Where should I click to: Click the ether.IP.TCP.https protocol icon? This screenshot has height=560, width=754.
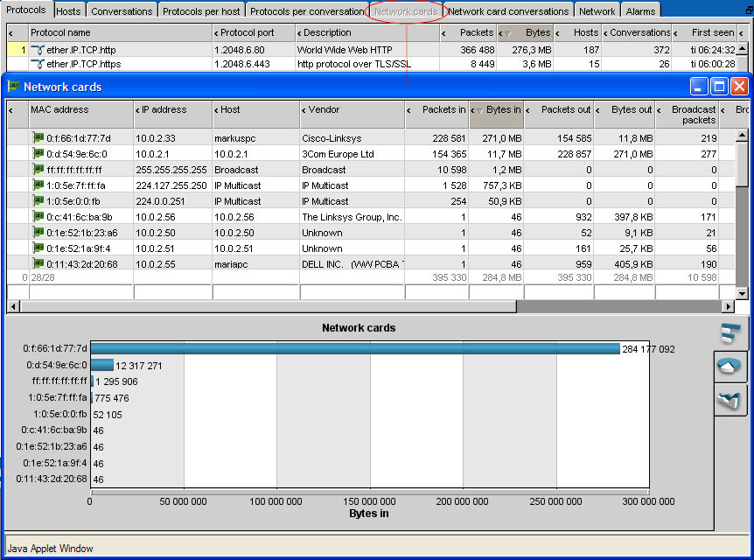click(38, 64)
